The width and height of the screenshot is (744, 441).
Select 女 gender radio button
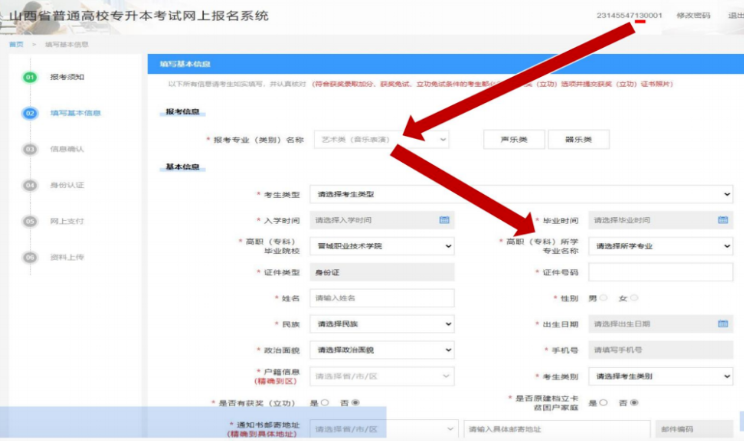coord(634,298)
